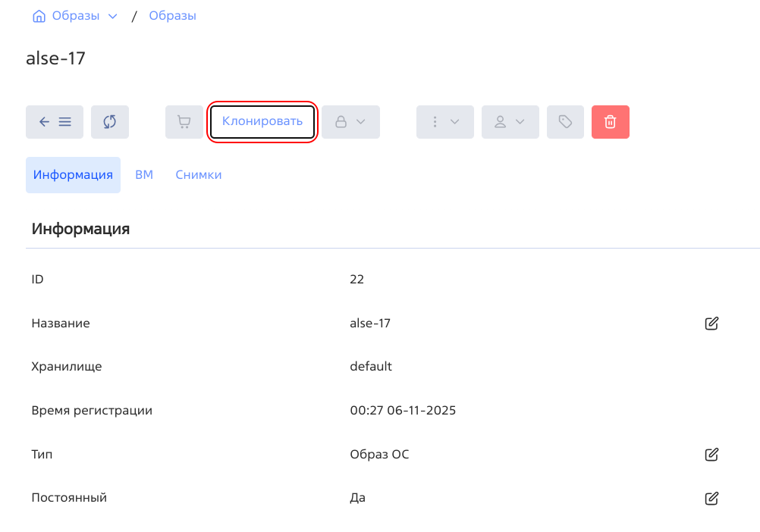Edit the Постоянный value with its pencil icon
The height and width of the screenshot is (532, 760).
click(x=711, y=499)
